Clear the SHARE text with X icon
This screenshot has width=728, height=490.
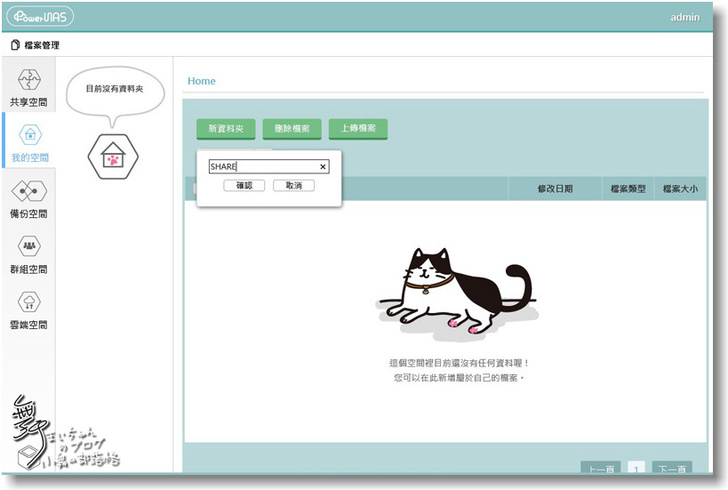point(323,167)
